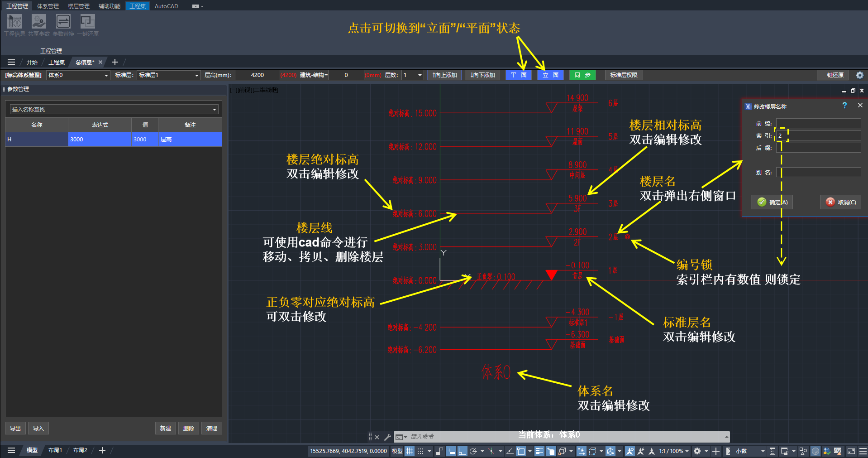Click the 向上添加 button
The height and width of the screenshot is (458, 868).
444,75
